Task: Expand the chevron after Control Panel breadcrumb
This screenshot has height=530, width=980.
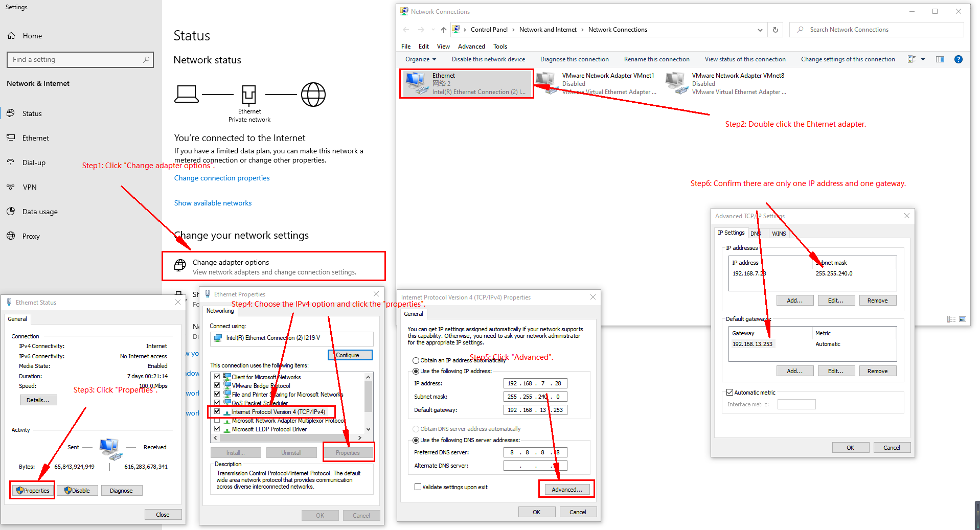Action: pos(513,30)
